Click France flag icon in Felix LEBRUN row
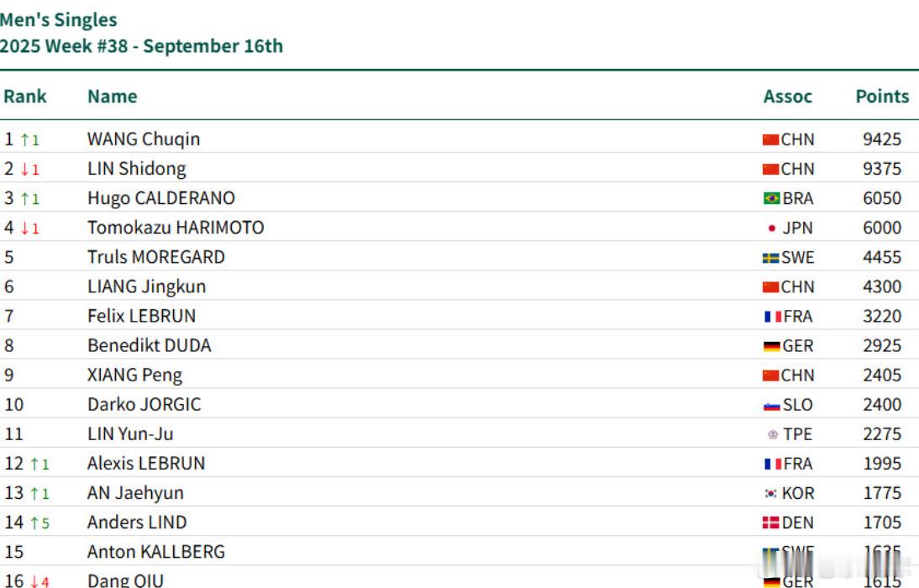Screen dimensions: 919x588 pos(773,317)
